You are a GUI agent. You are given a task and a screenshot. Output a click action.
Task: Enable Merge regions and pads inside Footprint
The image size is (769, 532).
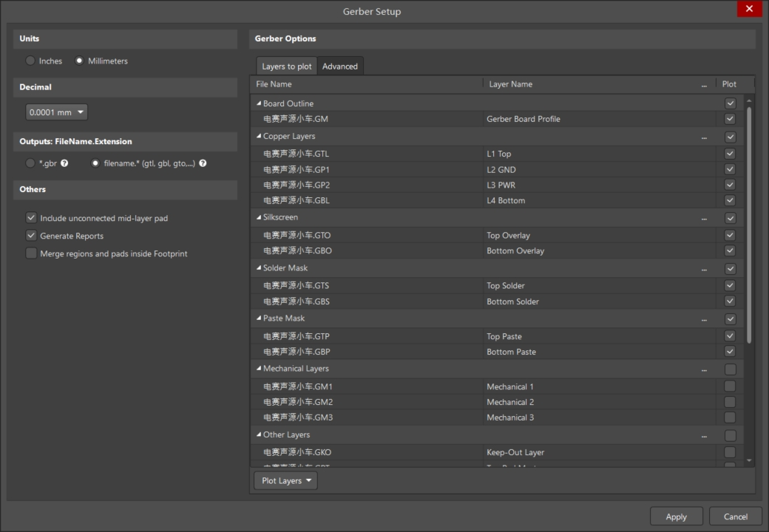tap(31, 253)
